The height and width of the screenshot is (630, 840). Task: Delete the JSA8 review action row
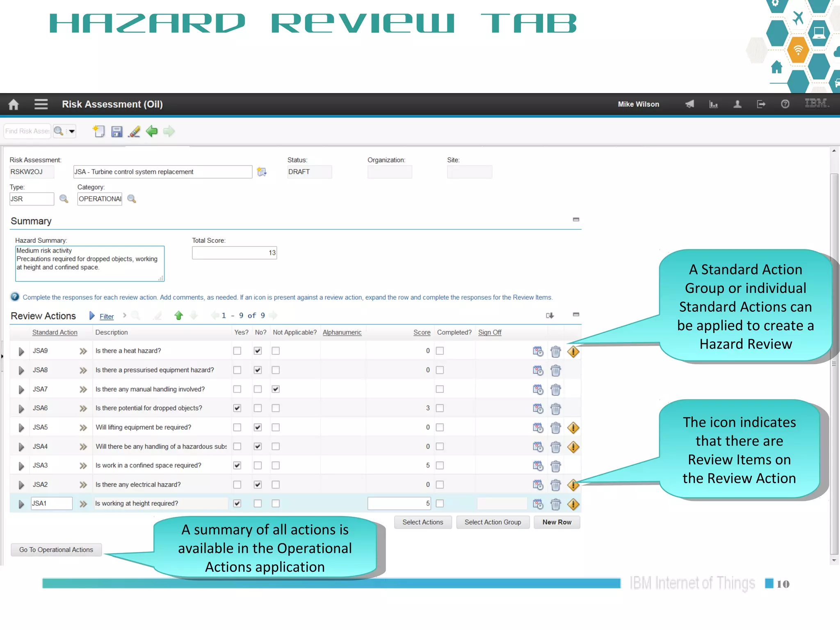pos(555,370)
